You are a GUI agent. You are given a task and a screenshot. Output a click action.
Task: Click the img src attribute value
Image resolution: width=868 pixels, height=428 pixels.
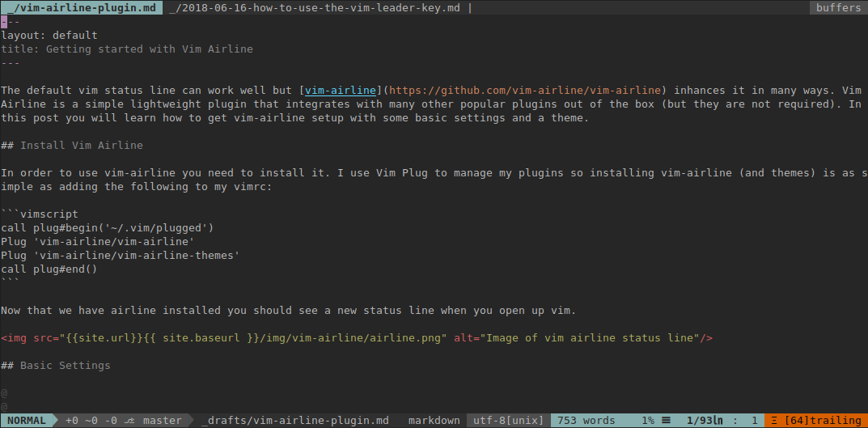pos(253,338)
